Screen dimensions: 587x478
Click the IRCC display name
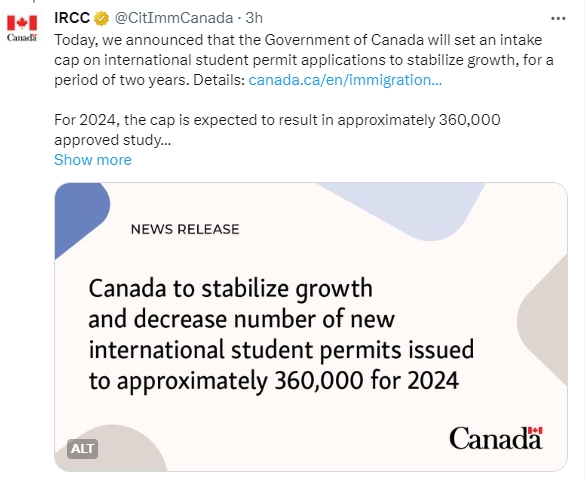(x=72, y=18)
